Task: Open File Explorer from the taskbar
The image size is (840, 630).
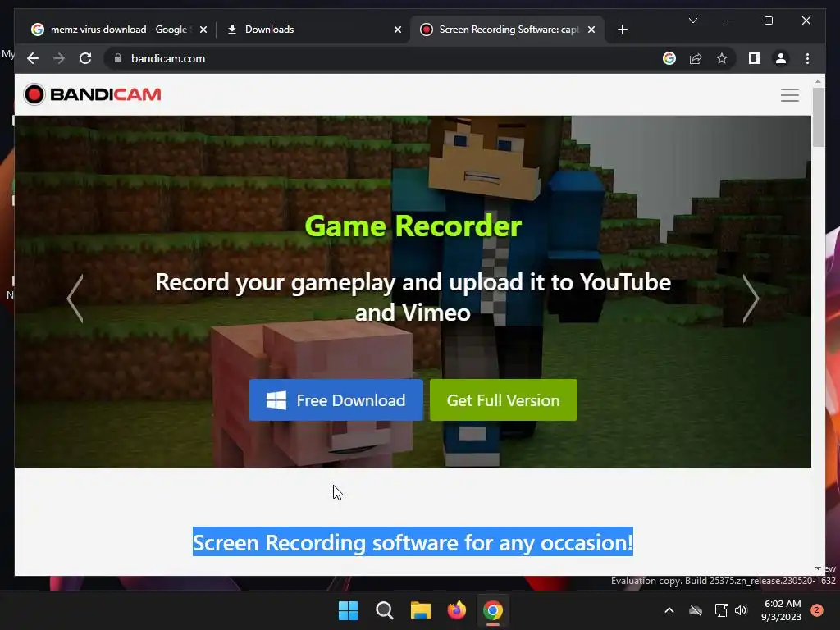Action: [x=421, y=610]
